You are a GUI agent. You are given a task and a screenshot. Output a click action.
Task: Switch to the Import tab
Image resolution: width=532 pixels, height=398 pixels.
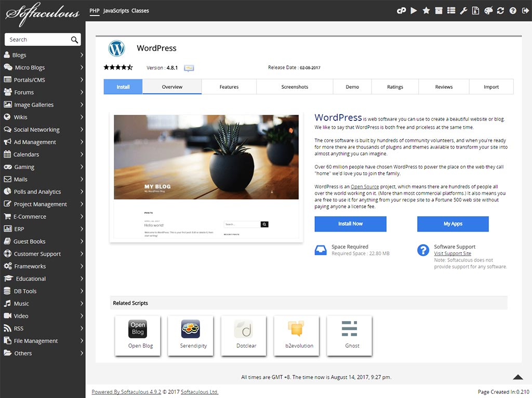click(x=491, y=87)
